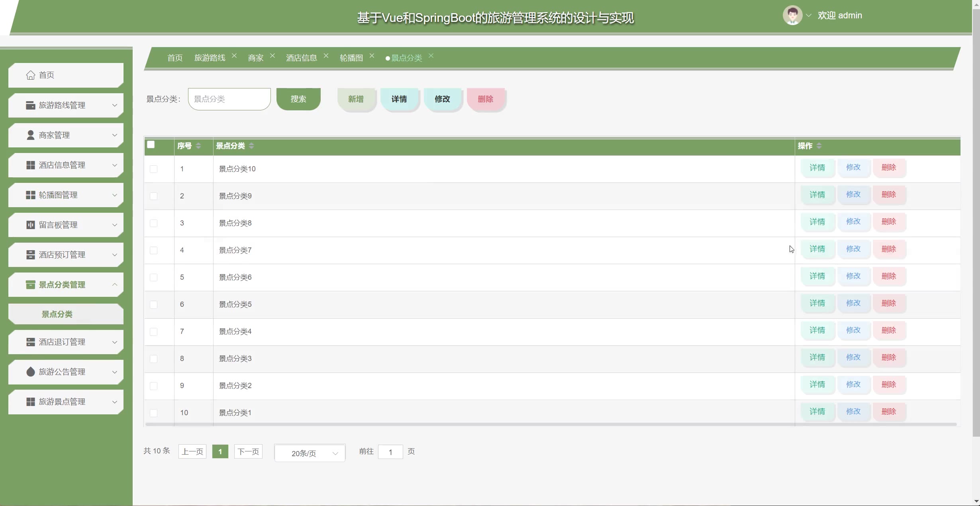Viewport: 980px width, 506px height.
Task: Click 删除 in the 景点分类7 row
Action: (888, 249)
